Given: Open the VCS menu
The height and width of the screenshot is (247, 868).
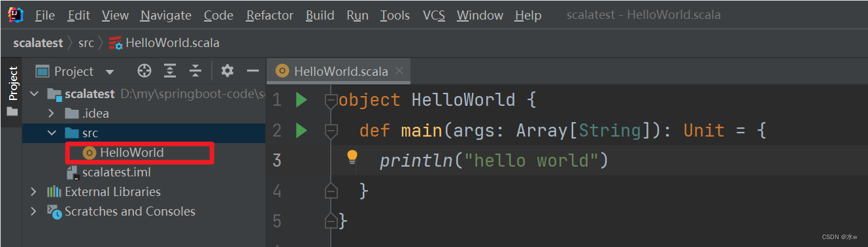Looking at the screenshot, I should [433, 15].
